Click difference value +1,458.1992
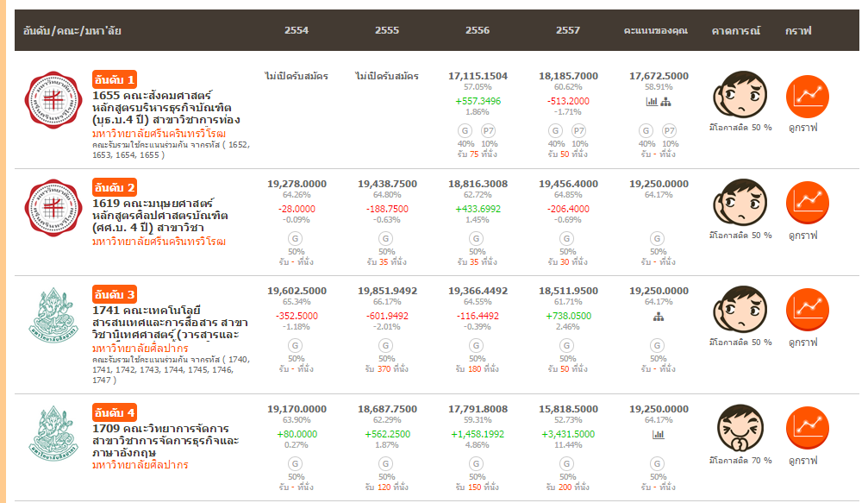This screenshot has height=503, width=868. 478,434
